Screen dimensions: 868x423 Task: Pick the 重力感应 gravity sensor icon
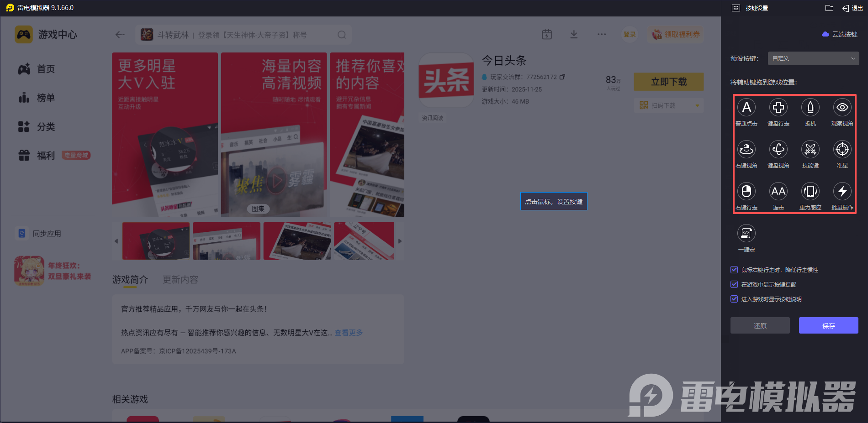810,191
